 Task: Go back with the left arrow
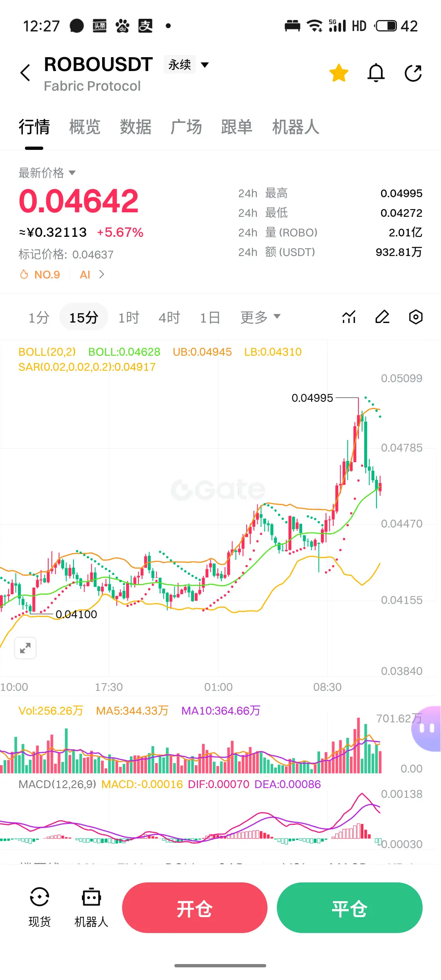coord(25,73)
